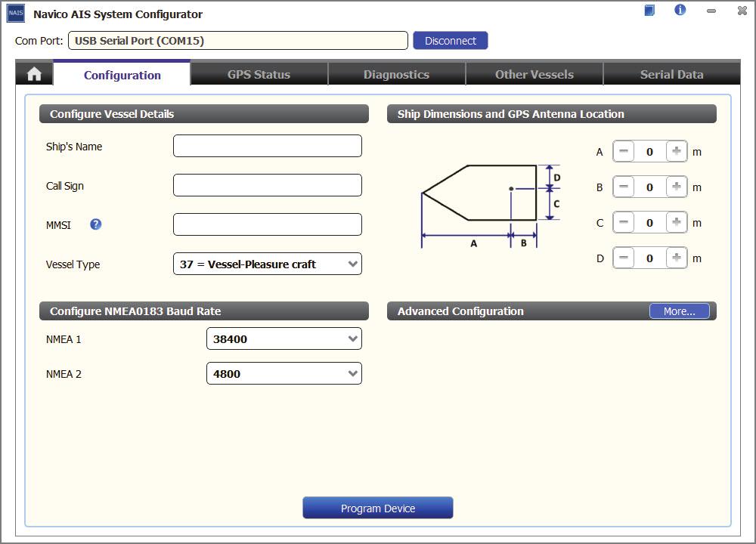Click the 'NMEA 1' label

[x=64, y=339]
